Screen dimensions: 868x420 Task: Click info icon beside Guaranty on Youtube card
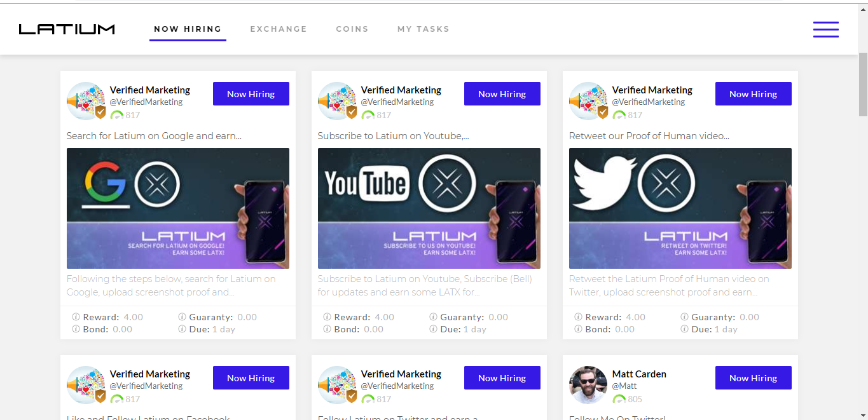[x=433, y=317]
